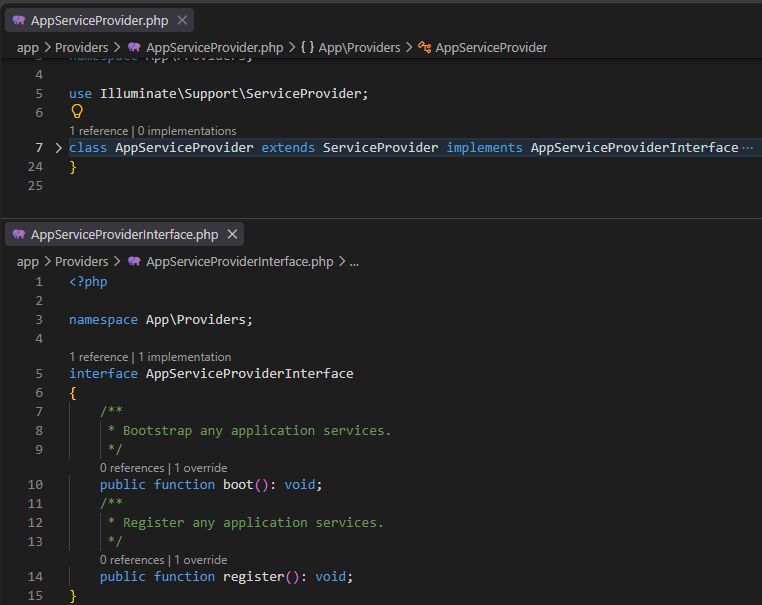Click 'ServiceProvider' after extends on line 7

tap(381, 148)
